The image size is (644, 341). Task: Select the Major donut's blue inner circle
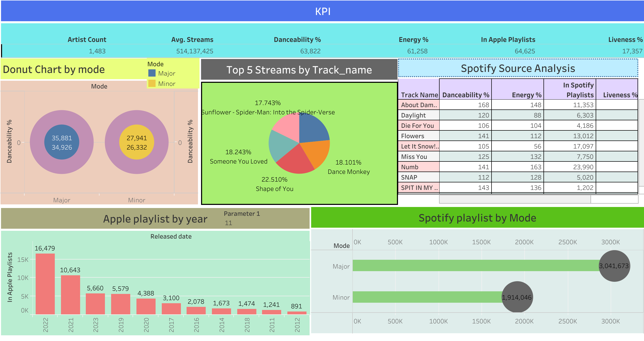pyautogui.click(x=62, y=142)
